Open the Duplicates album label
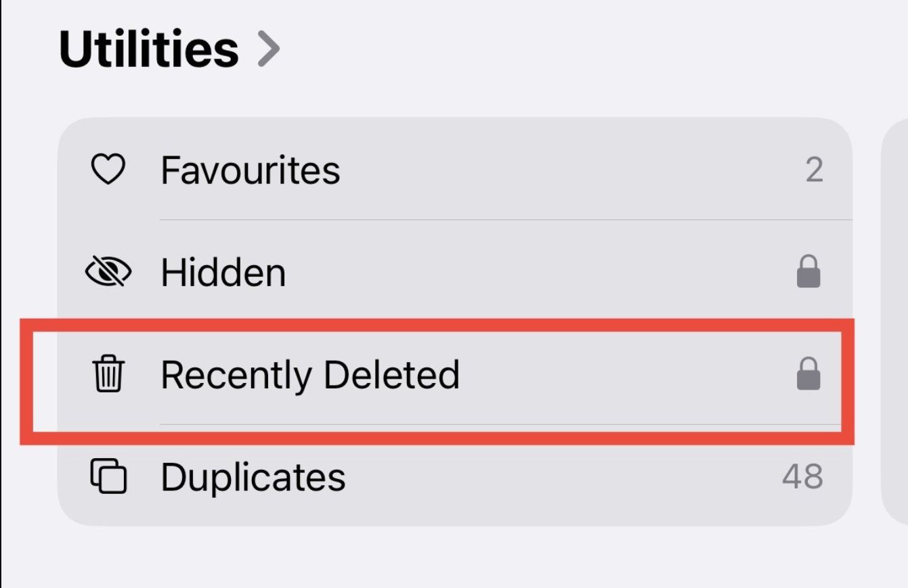908x588 pixels. 253,476
